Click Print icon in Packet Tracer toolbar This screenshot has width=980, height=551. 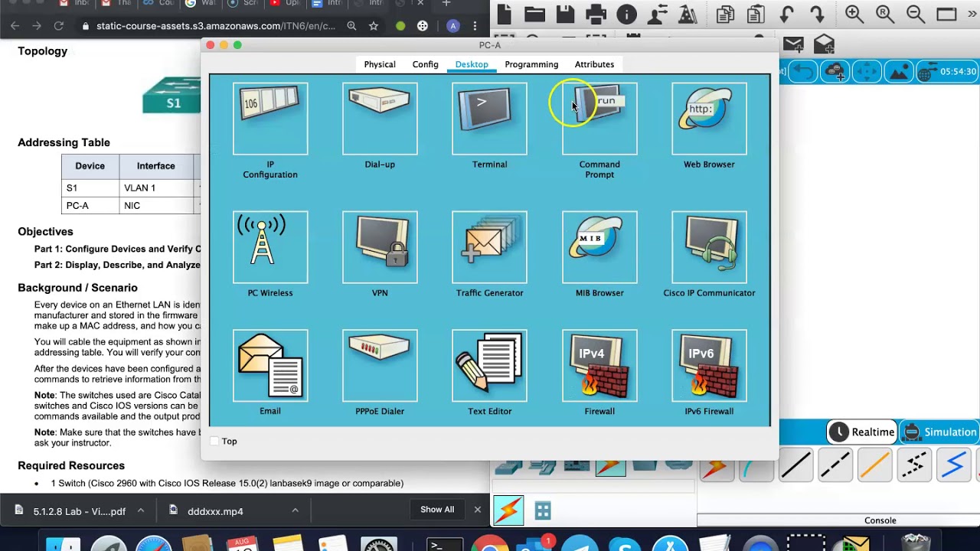coord(596,14)
